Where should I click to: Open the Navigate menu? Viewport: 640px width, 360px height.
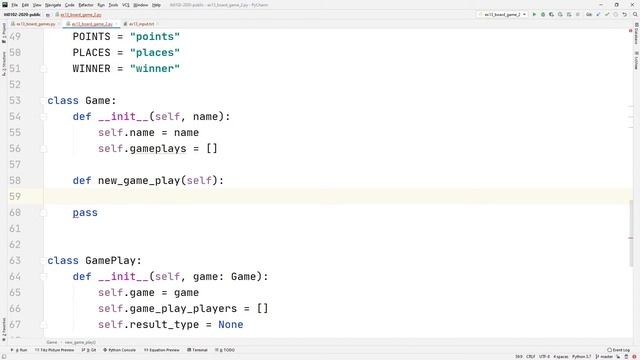53,5
